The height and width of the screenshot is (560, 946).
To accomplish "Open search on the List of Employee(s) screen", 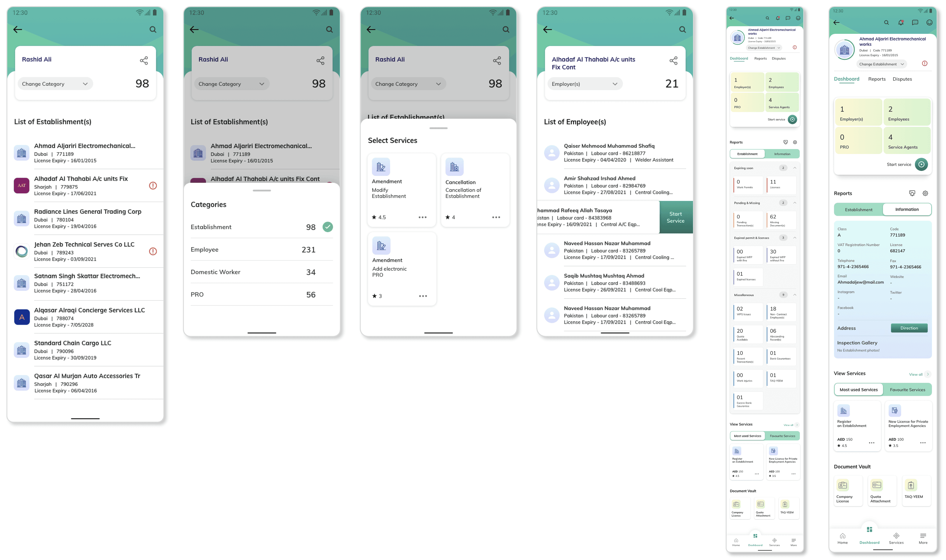I will click(683, 29).
